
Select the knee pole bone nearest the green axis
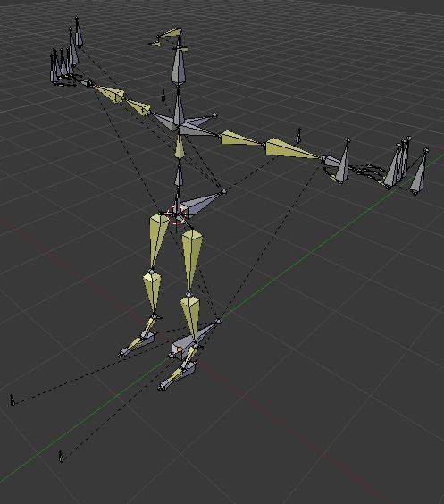pos(61,457)
